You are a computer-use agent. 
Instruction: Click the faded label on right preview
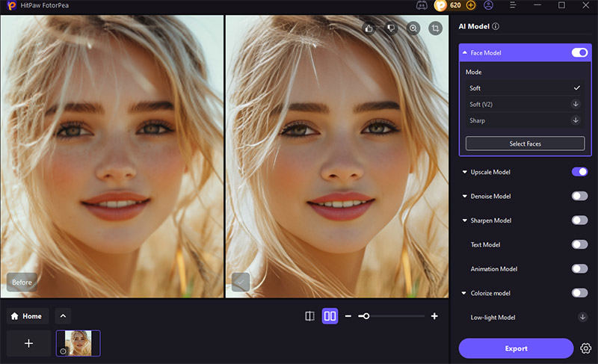tap(241, 282)
